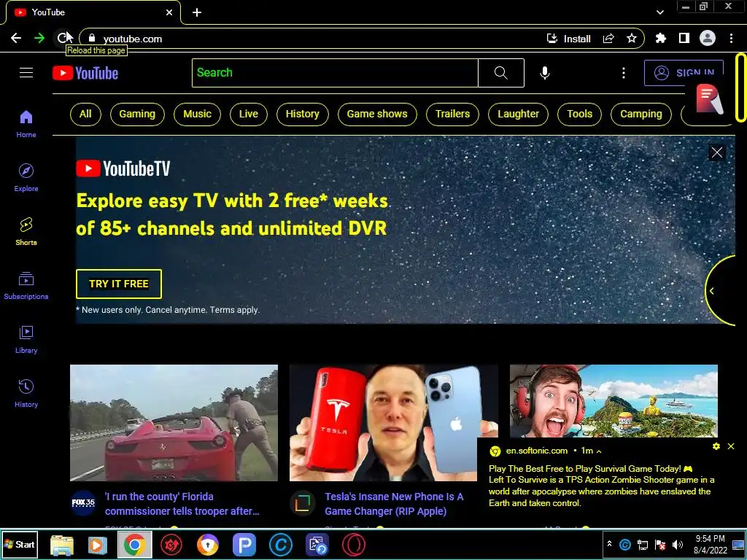Image resolution: width=747 pixels, height=560 pixels.
Task: Click TRY IT FREE button
Action: [x=119, y=284]
